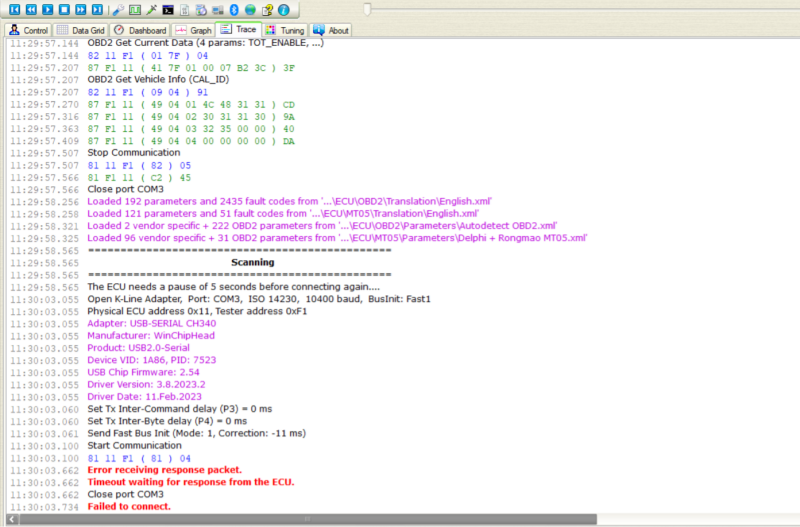Switch to the Dashboard tab

[140, 31]
